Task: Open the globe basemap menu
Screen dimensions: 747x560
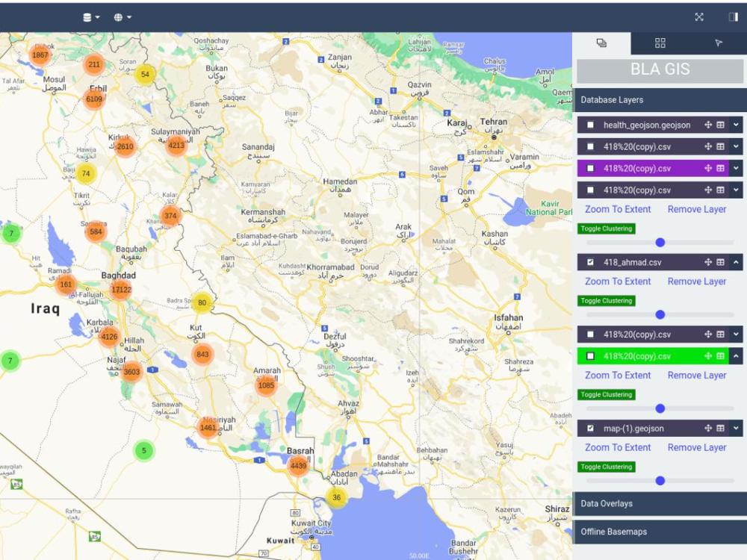Action: (123, 17)
